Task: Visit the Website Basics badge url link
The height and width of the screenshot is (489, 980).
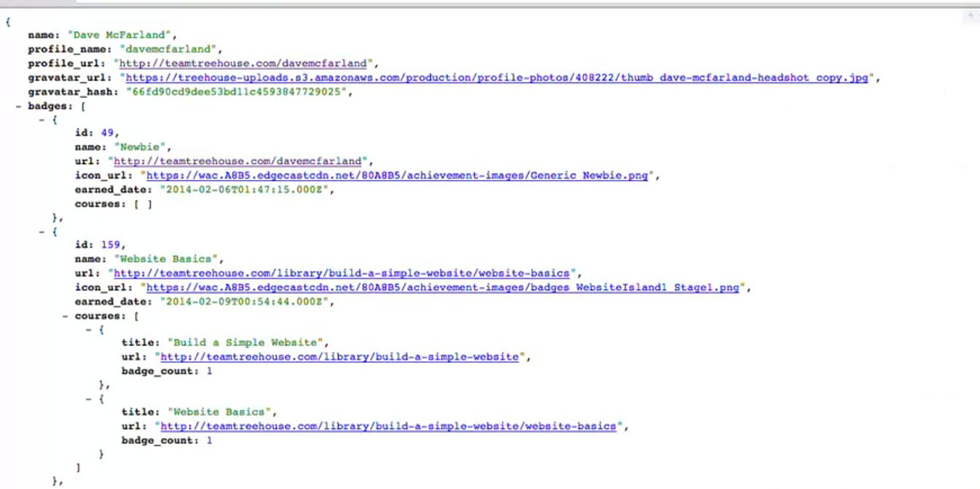Action: (x=341, y=274)
